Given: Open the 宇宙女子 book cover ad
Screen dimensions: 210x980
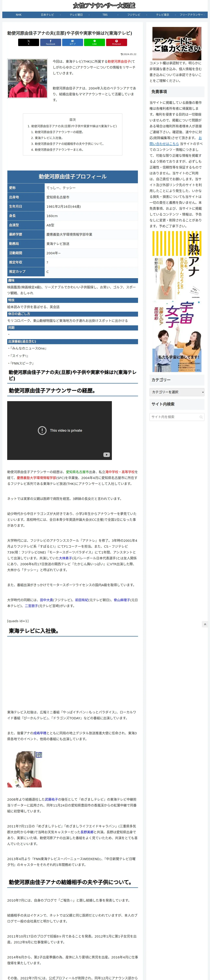Looking at the screenshot, I should (x=177, y=336).
